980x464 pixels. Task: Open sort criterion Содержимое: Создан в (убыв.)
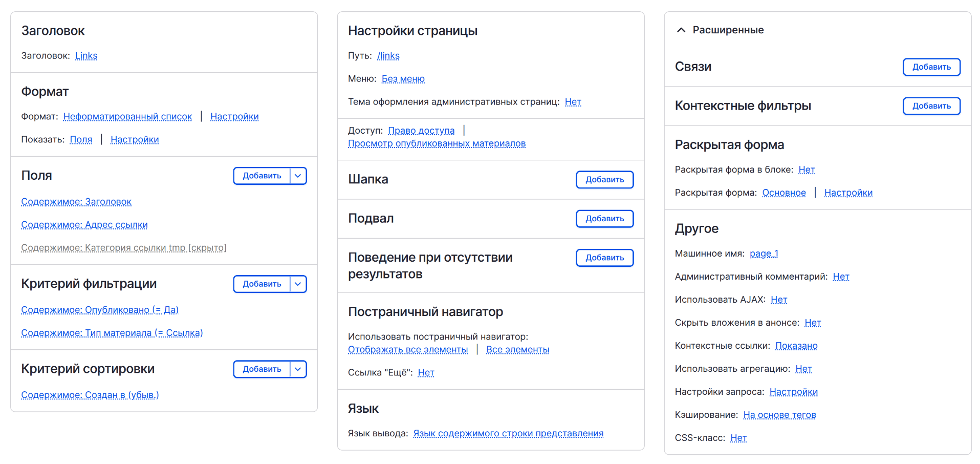tap(90, 395)
